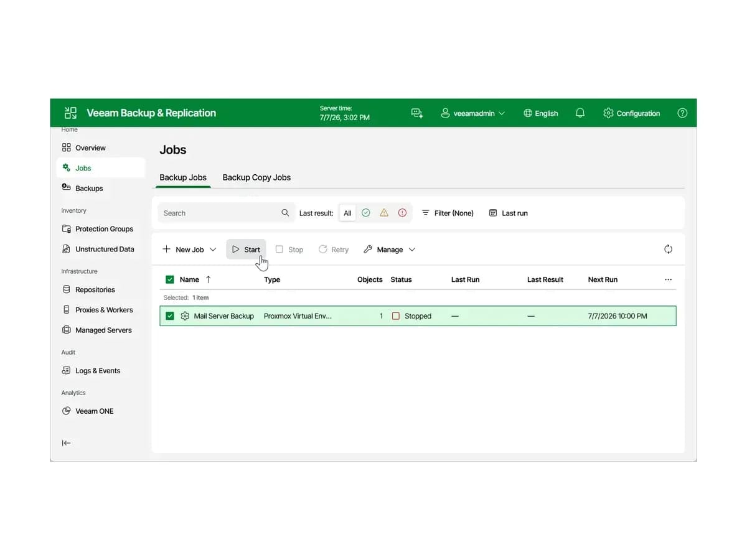Open Jobs in the sidebar

(x=101, y=168)
